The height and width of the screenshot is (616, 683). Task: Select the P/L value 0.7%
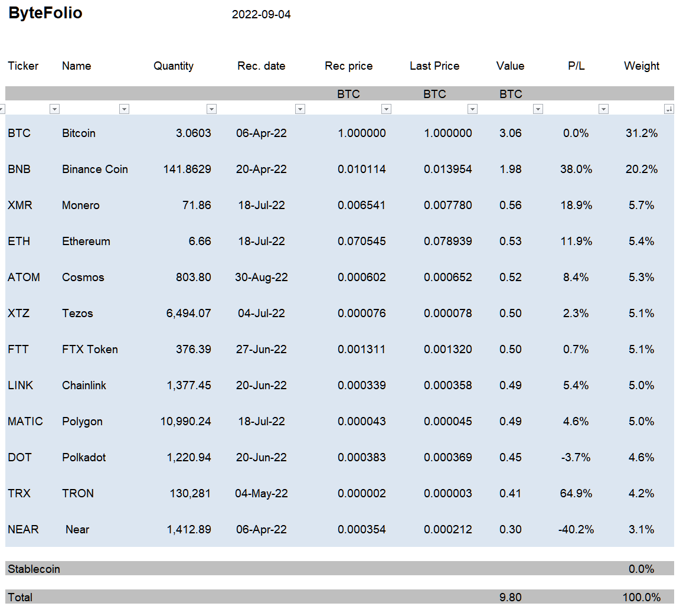click(576, 350)
